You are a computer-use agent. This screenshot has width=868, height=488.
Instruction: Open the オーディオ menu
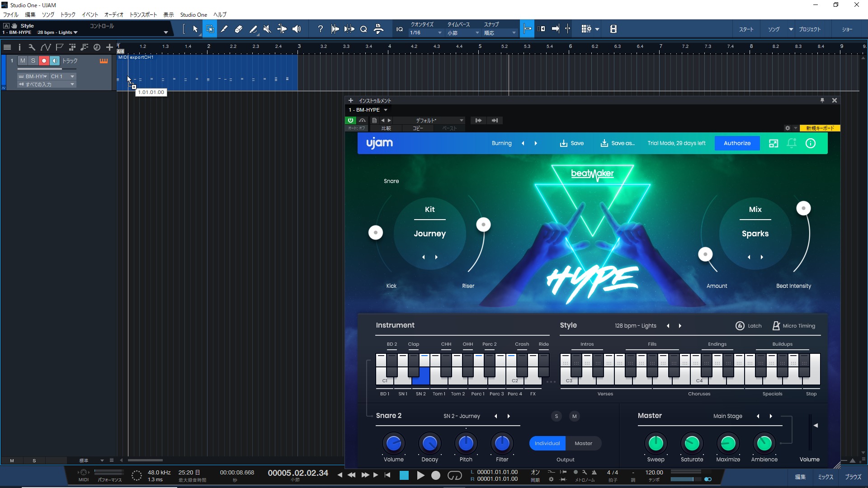(x=114, y=14)
